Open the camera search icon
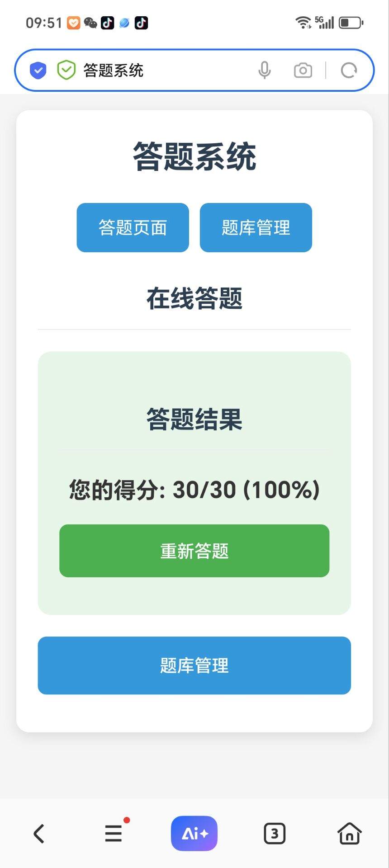 tap(303, 71)
